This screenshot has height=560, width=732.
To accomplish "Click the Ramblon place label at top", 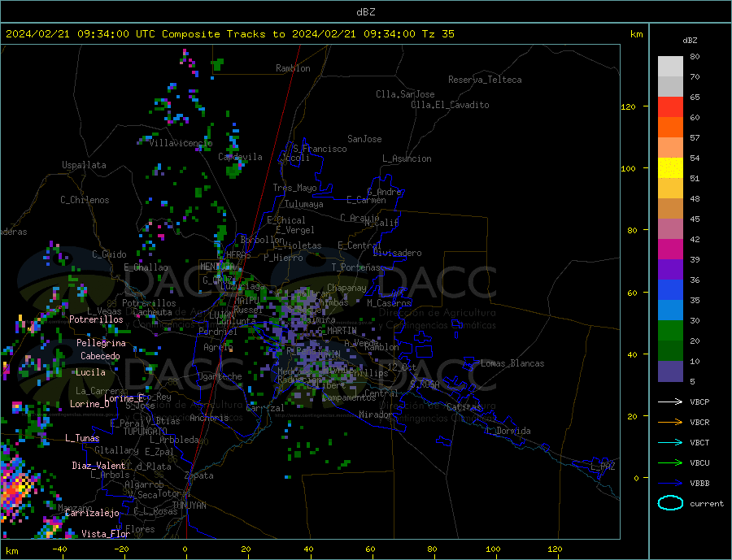I will pyautogui.click(x=293, y=68).
